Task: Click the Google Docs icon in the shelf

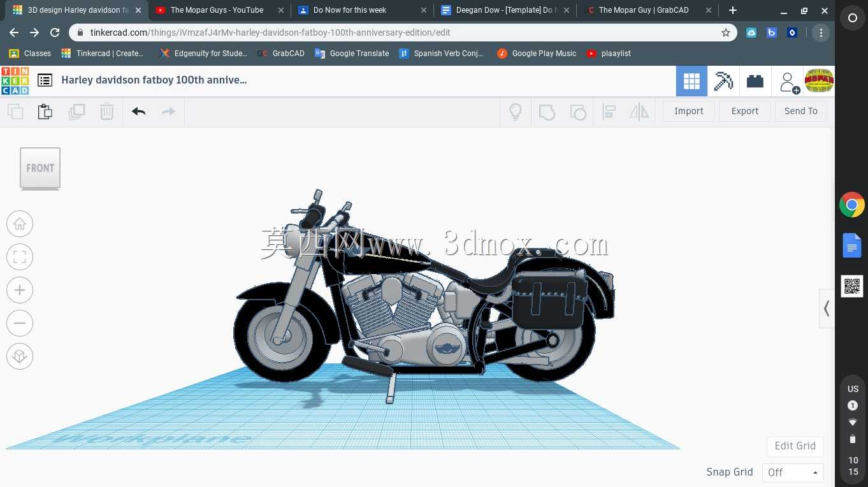Action: click(x=852, y=245)
